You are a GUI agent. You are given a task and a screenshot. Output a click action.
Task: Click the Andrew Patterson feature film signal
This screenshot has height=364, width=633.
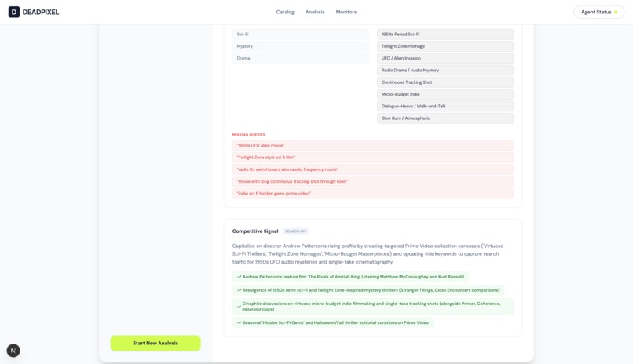click(350, 277)
